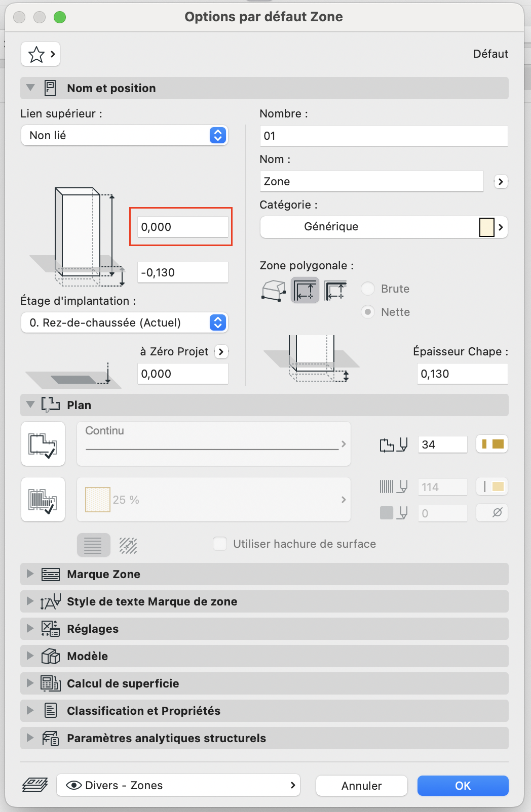Screen dimensions: 531x812
Task: Click the Défaut label
Action: pos(490,54)
